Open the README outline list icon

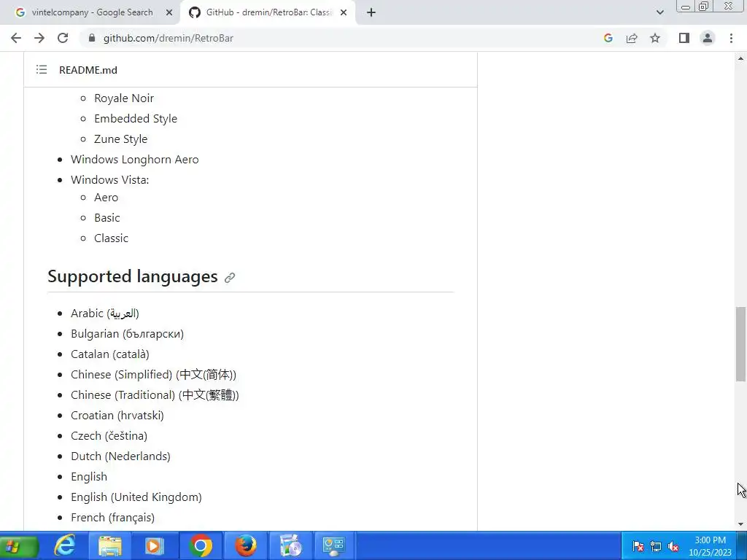[x=42, y=70]
